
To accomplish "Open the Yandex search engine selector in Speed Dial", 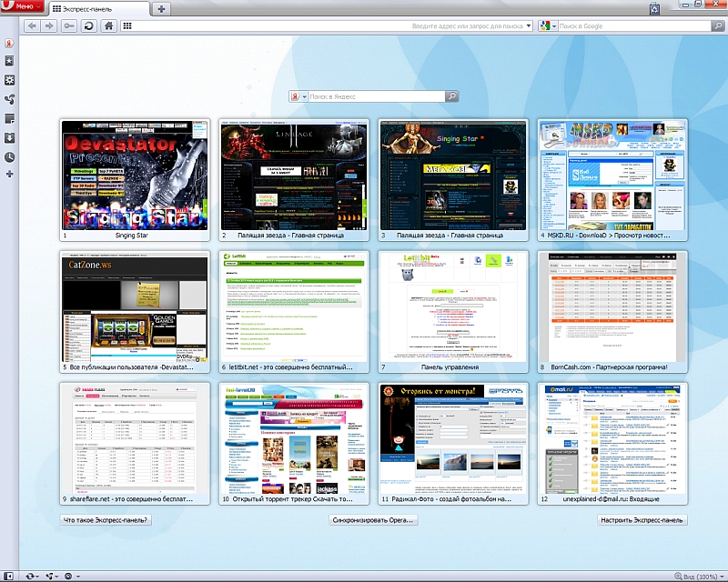I will [298, 96].
